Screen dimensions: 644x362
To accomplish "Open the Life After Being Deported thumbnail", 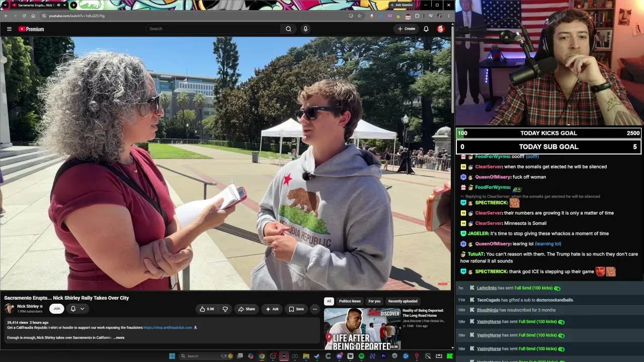I will pyautogui.click(x=362, y=329).
